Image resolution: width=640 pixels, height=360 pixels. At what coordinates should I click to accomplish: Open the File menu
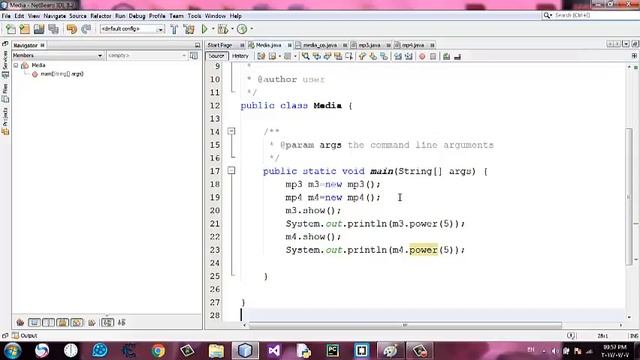click(x=6, y=16)
